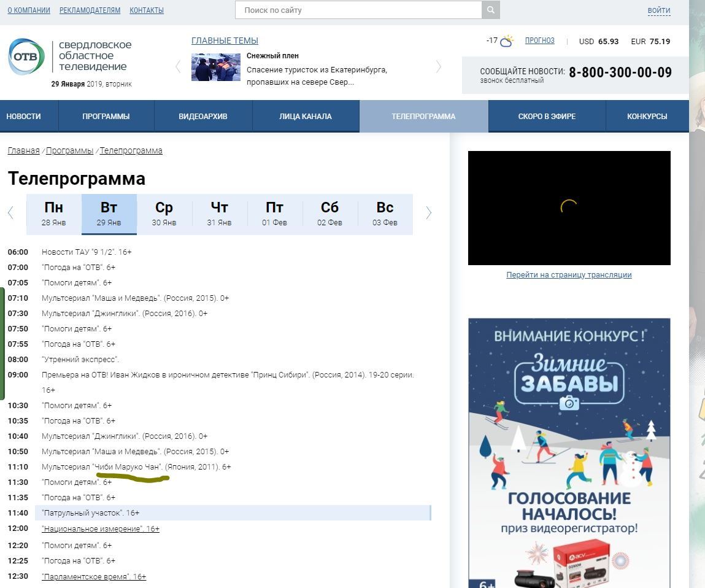Select Wednesday 30 Jan schedule tab

coord(164,214)
